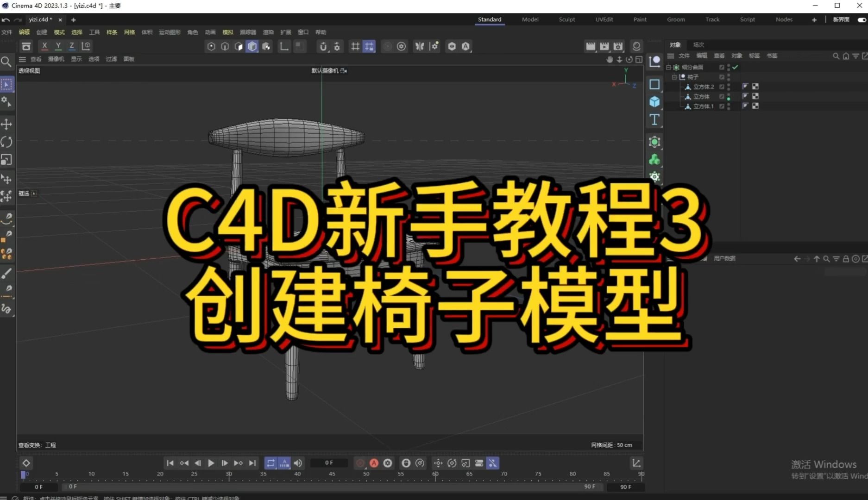Screen dimensions: 868x500
Task: Collapse the 细分曲面 hierarchy
Action: (668, 67)
